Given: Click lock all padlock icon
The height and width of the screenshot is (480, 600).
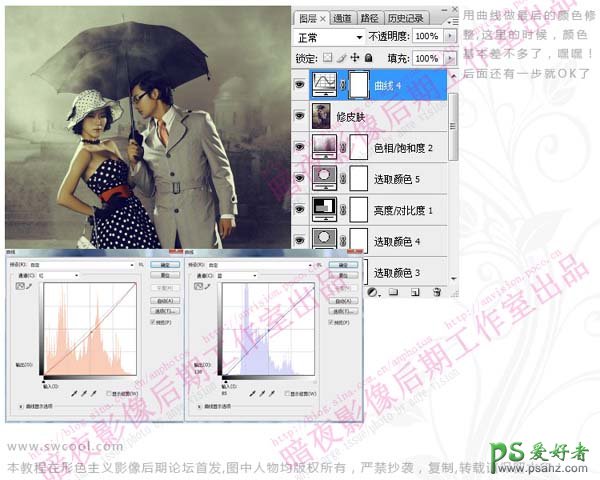Looking at the screenshot, I should (x=368, y=57).
